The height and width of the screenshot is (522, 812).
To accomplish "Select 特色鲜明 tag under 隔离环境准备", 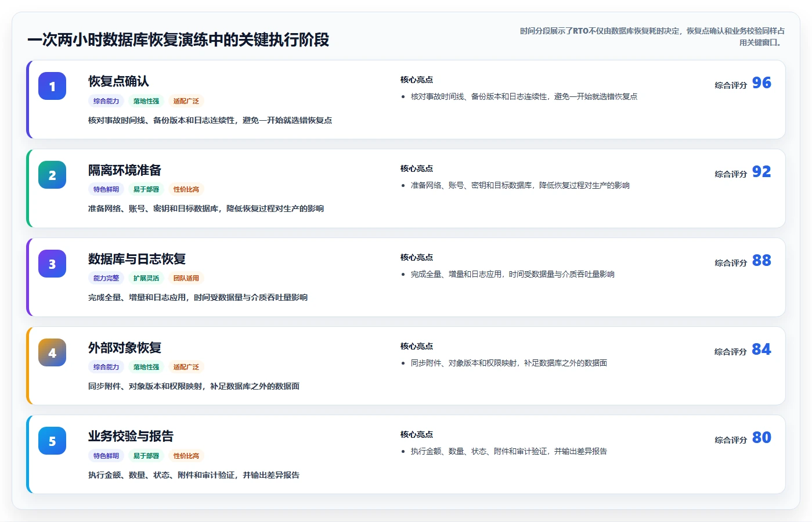I will (x=106, y=189).
